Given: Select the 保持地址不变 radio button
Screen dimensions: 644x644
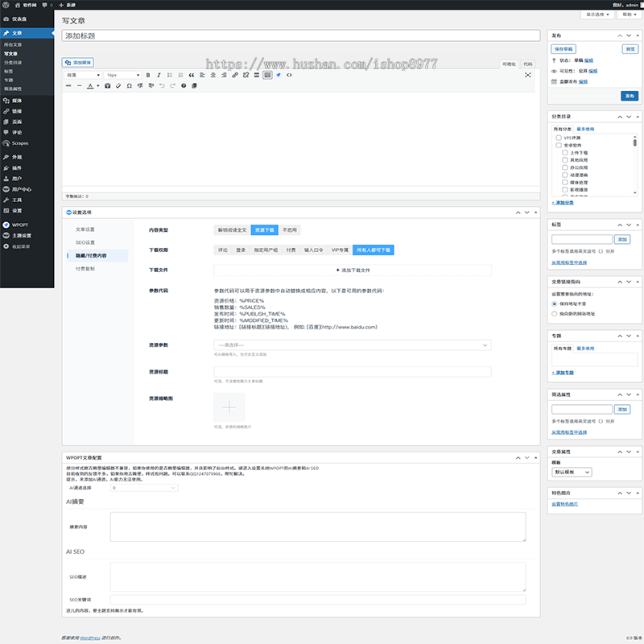Looking at the screenshot, I should pos(555,304).
